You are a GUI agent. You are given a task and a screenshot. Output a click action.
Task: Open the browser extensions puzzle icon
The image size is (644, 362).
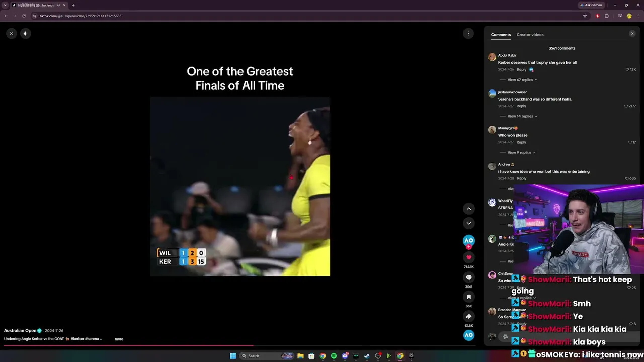tap(606, 16)
